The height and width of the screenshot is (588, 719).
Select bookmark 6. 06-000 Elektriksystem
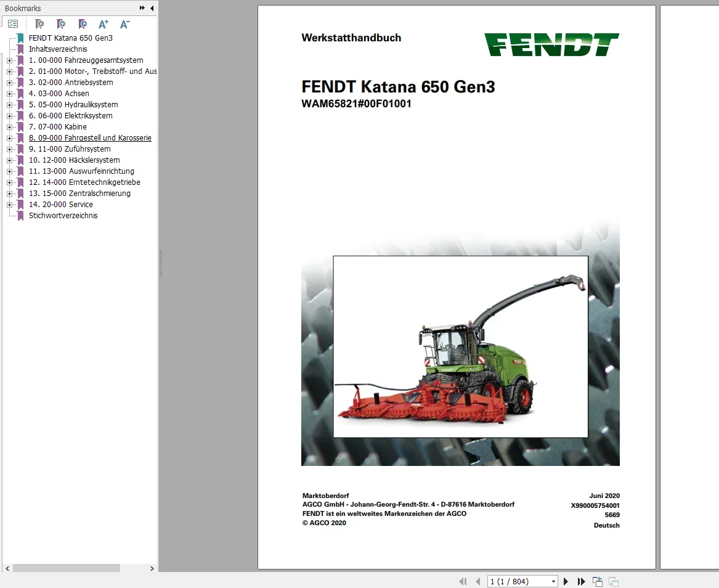pyautogui.click(x=71, y=116)
